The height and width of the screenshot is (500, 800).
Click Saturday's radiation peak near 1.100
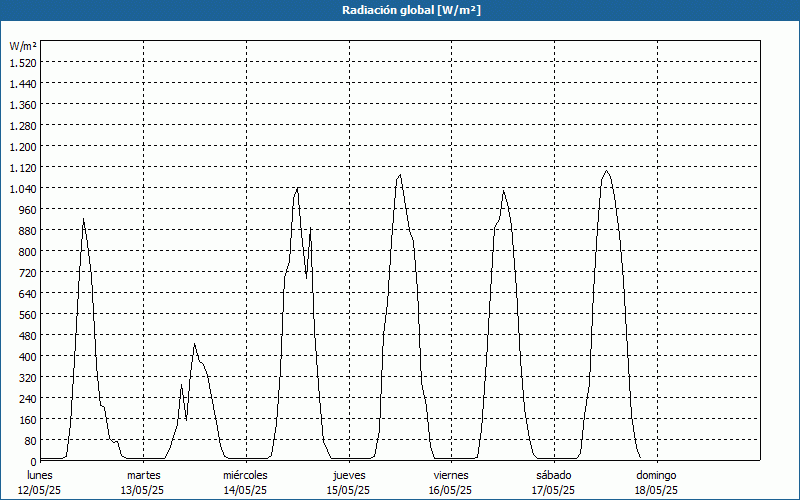(x=606, y=171)
